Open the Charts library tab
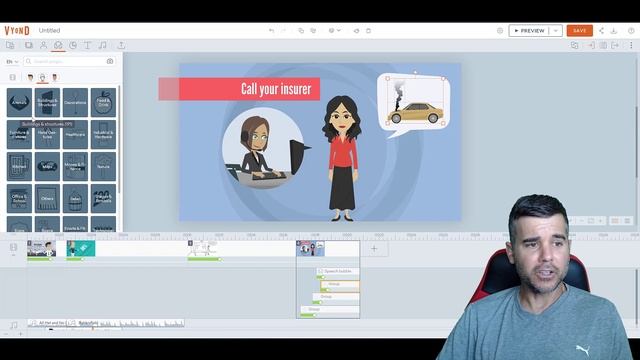640x360 pixels. point(73,45)
